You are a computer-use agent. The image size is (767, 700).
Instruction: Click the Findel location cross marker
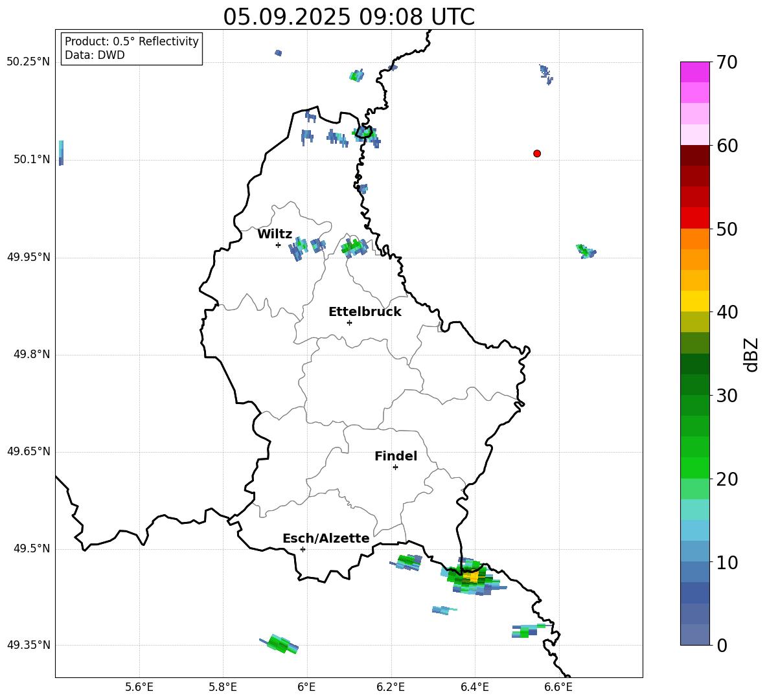(395, 468)
